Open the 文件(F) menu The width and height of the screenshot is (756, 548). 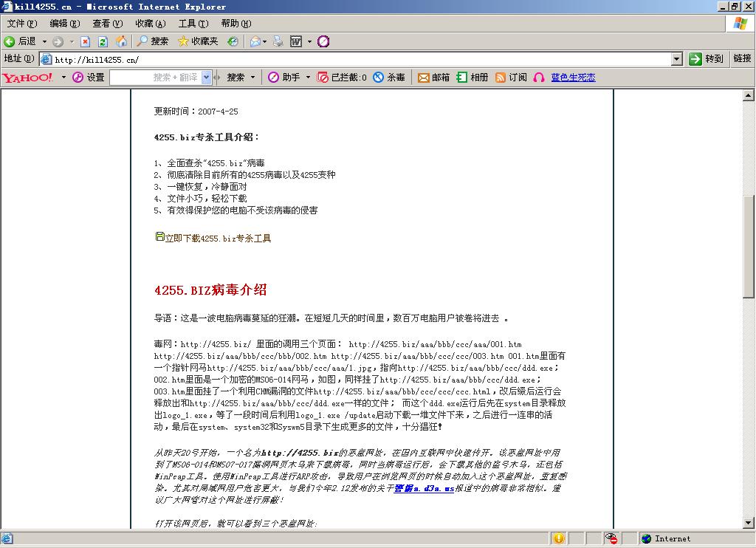click(22, 24)
